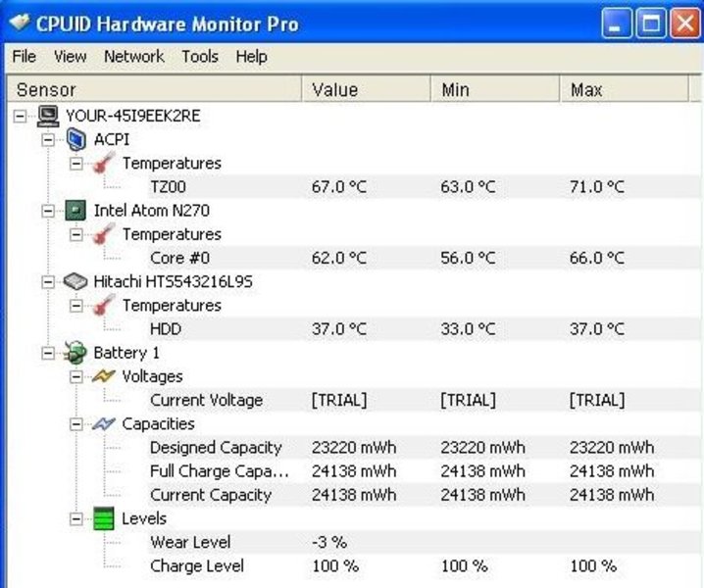Select the Charge Level row
The height and width of the screenshot is (588, 704).
pyautogui.click(x=424, y=565)
